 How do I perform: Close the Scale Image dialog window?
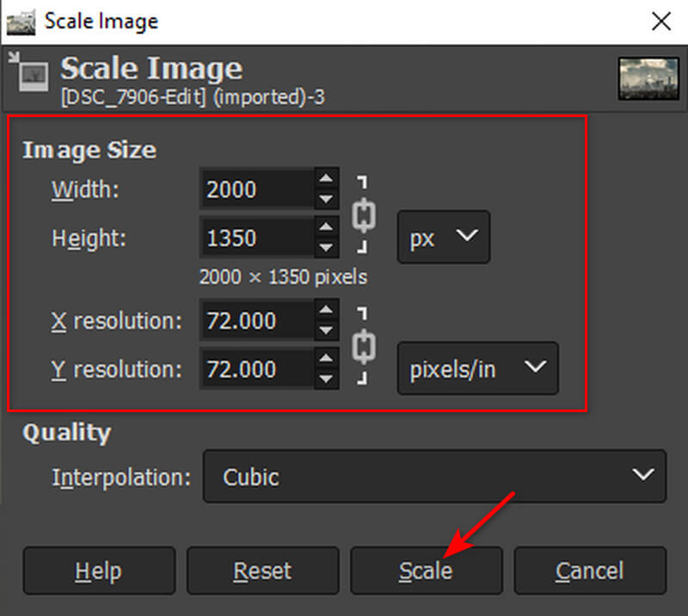(660, 21)
